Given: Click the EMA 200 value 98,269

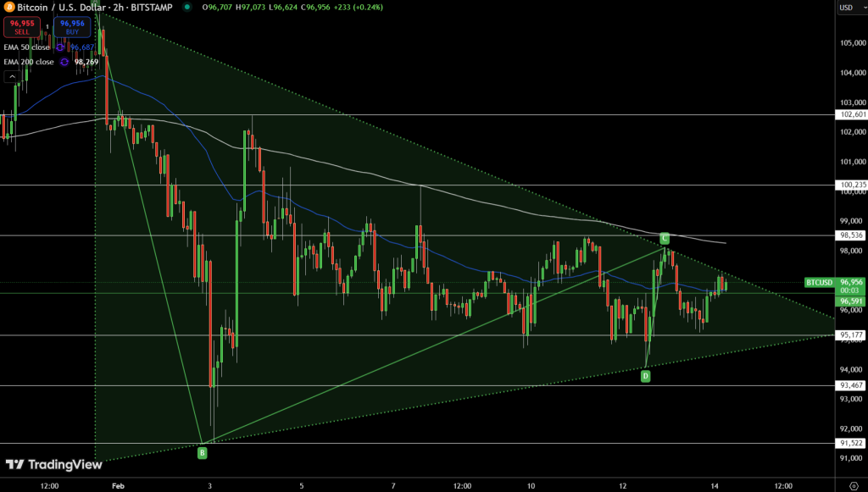Looking at the screenshot, I should [x=86, y=62].
